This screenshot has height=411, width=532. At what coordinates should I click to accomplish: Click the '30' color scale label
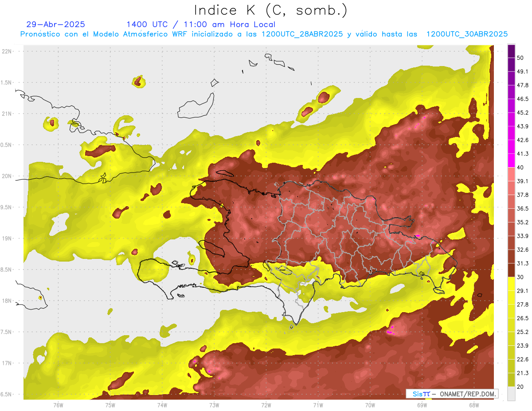point(520,277)
